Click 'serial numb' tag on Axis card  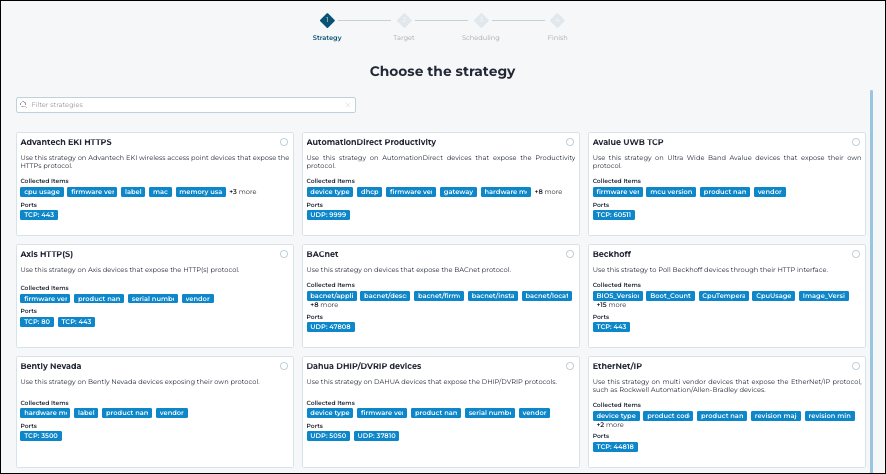coord(153,299)
